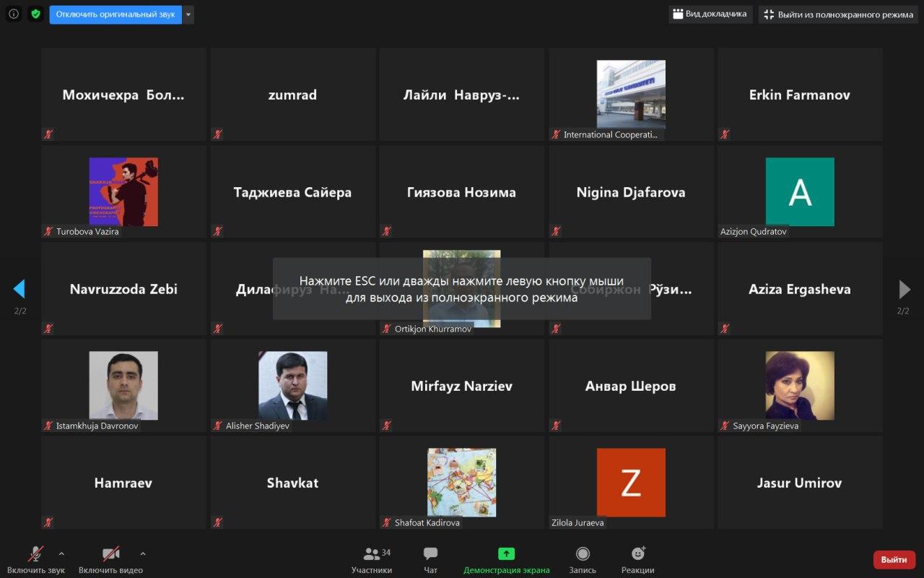Toggle microphone with Включить звук
Image resolution: width=924 pixels, height=578 pixels.
point(35,561)
